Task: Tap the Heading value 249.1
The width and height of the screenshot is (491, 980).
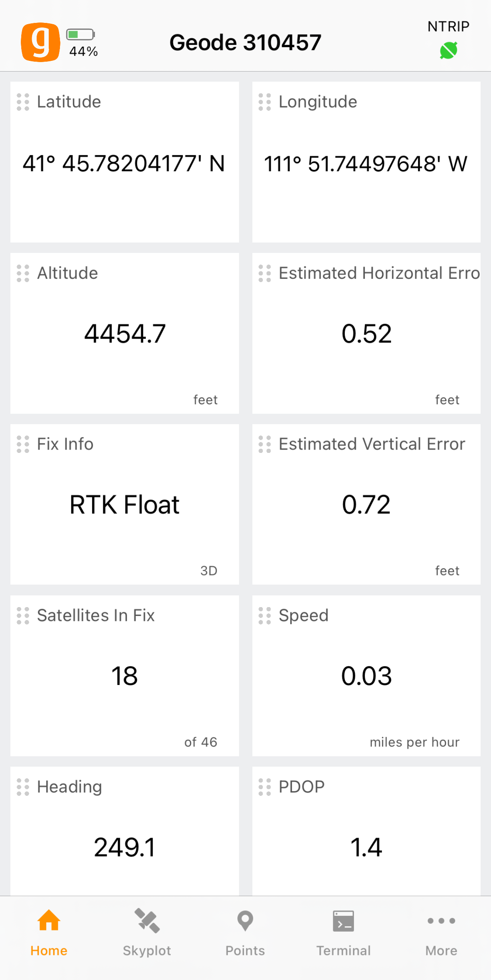Action: pyautogui.click(x=125, y=847)
